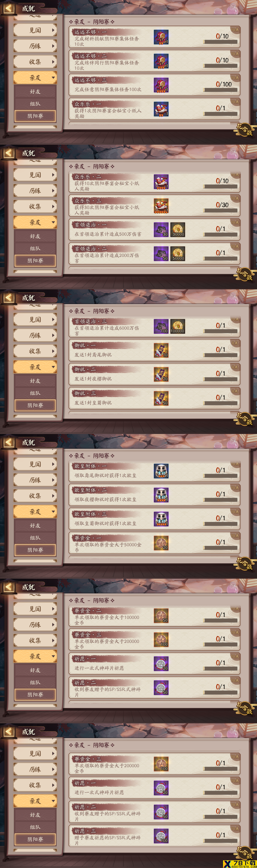Tap the 御祝·一 charm reward icon

tap(161, 350)
